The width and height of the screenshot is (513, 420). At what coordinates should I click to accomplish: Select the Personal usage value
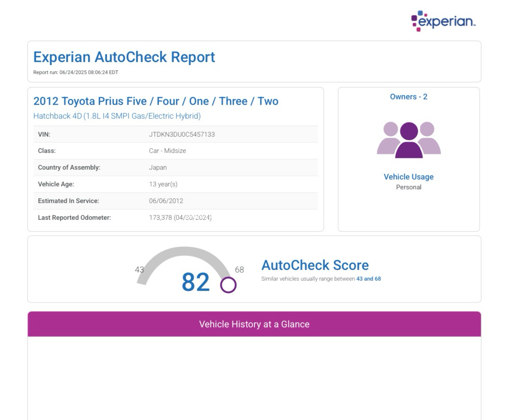409,187
